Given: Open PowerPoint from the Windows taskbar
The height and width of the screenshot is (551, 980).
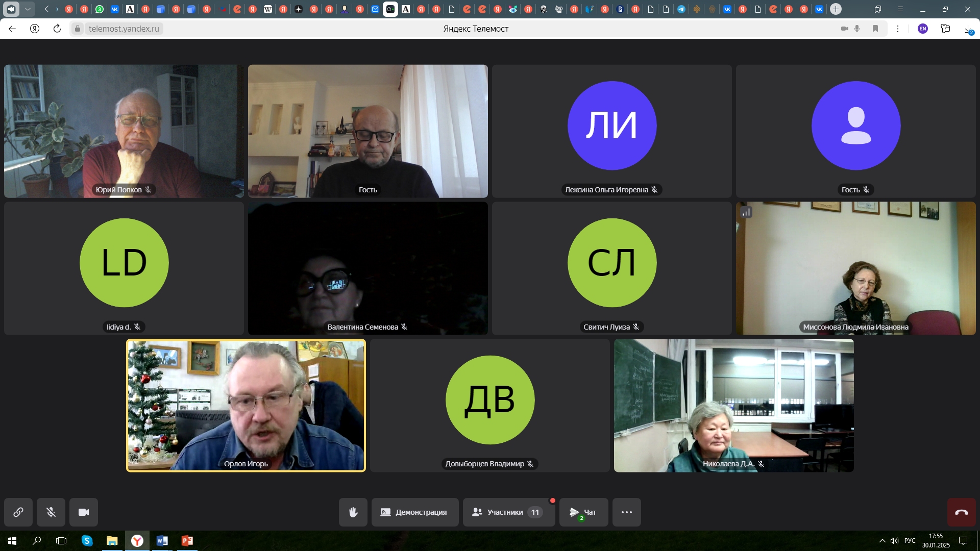Looking at the screenshot, I should 187,541.
